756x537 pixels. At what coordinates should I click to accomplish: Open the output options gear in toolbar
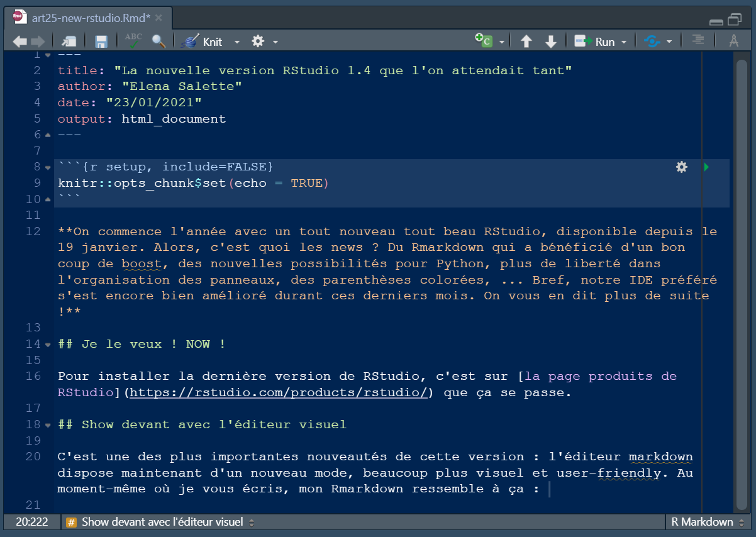[x=257, y=42]
